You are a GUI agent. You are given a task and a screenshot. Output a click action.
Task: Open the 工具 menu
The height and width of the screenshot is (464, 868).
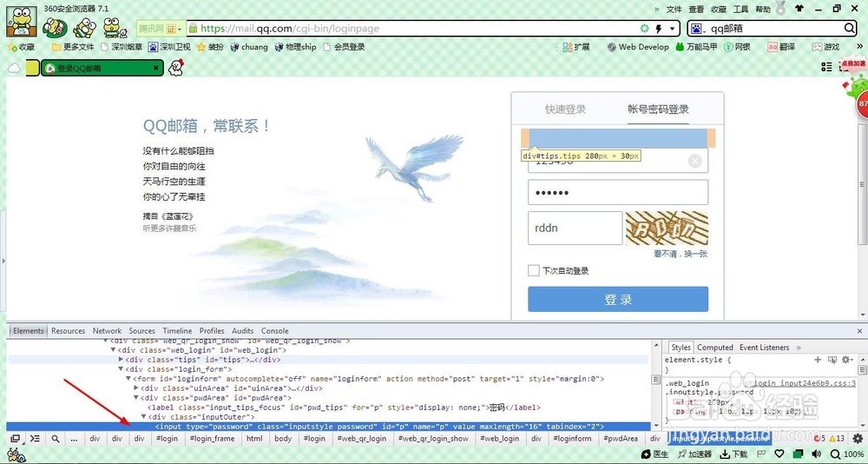pyautogui.click(x=740, y=9)
